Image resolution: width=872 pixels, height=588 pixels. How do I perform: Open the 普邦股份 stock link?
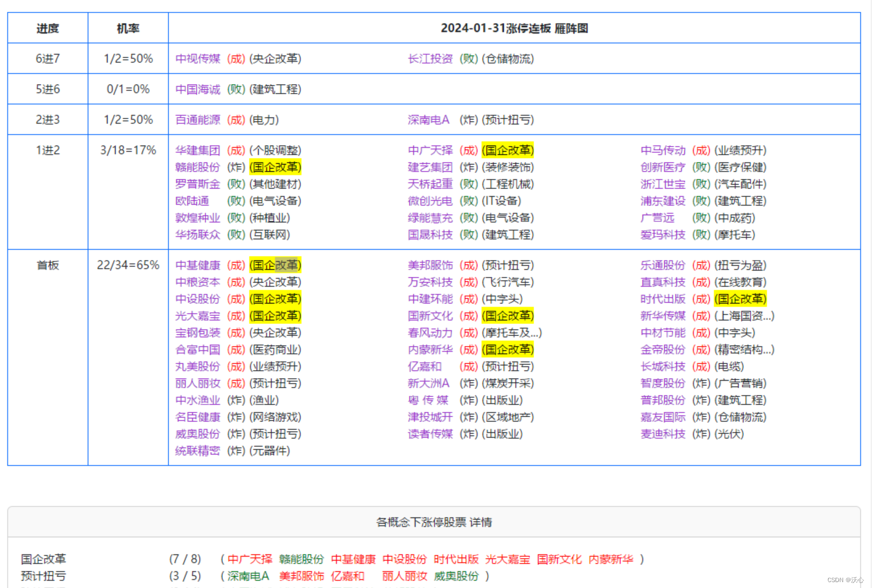click(x=663, y=400)
